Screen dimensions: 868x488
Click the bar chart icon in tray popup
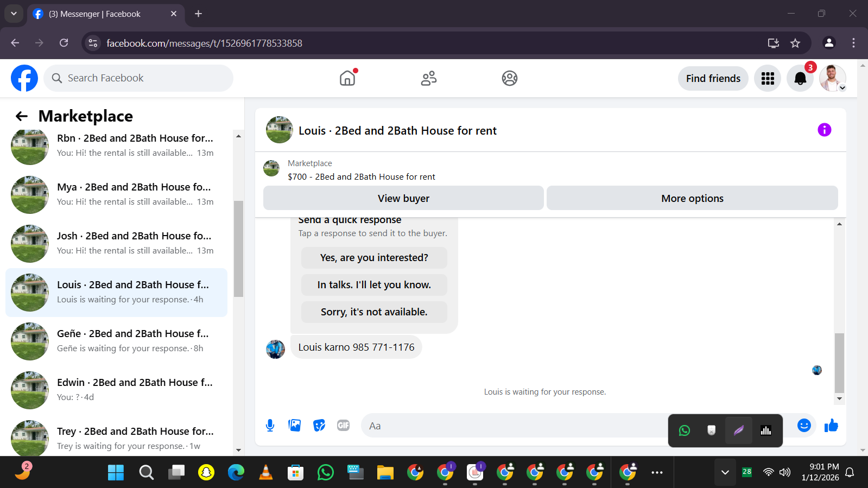(766, 430)
